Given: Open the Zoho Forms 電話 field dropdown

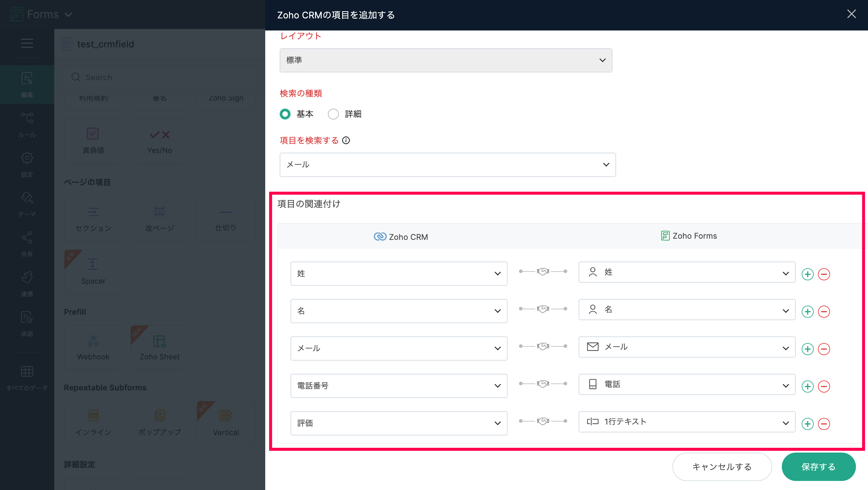Looking at the screenshot, I should tap(686, 384).
